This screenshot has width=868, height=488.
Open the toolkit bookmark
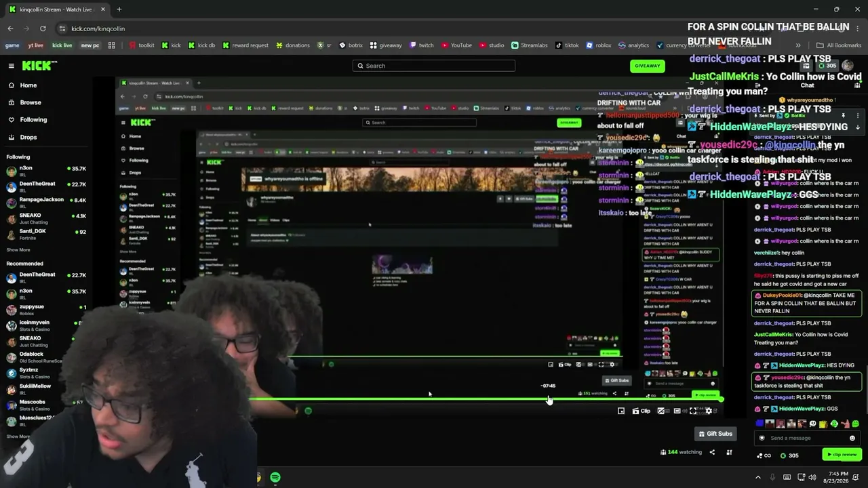click(x=141, y=45)
